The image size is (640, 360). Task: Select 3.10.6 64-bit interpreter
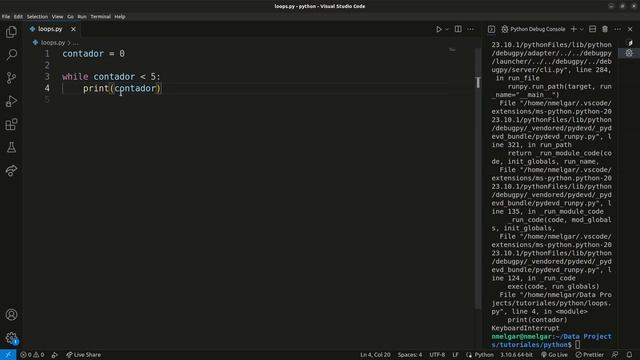(x=516, y=355)
